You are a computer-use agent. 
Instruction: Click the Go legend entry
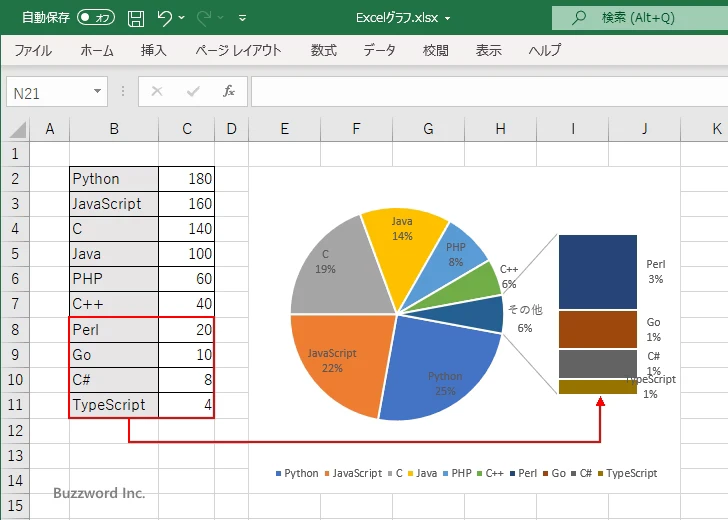coord(554,473)
